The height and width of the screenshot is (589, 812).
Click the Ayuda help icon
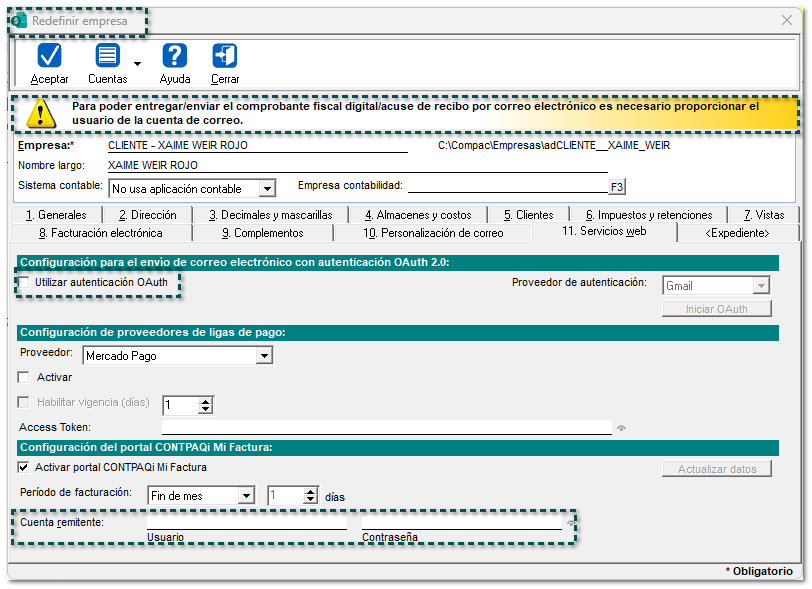[175, 56]
